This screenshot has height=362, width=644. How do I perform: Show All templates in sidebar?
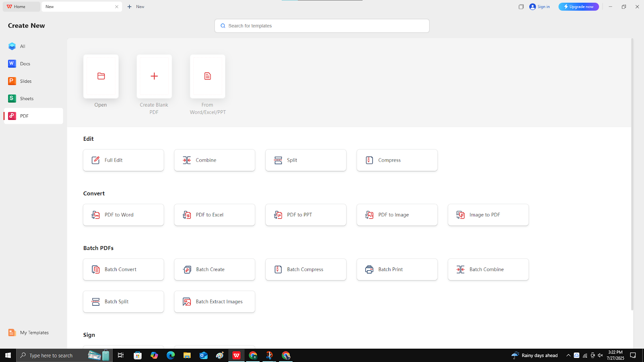[x=33, y=46]
